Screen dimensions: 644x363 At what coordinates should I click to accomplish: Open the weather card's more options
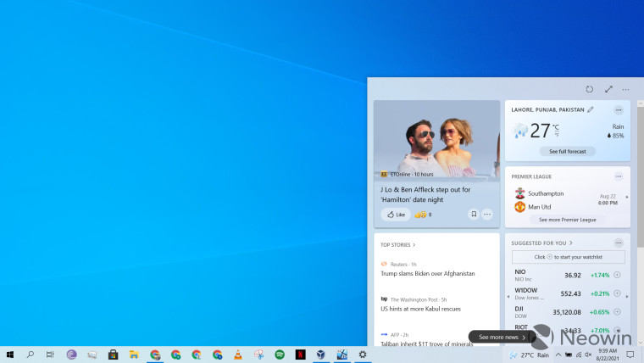[x=619, y=109]
